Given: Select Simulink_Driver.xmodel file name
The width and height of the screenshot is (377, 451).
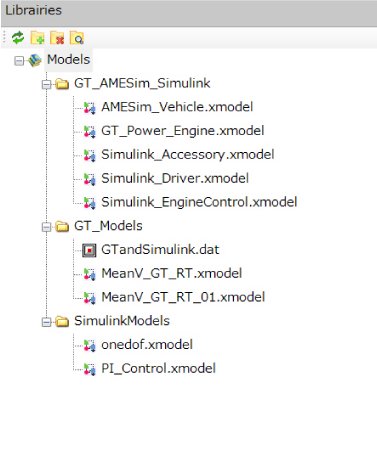Looking at the screenshot, I should pos(175,178).
